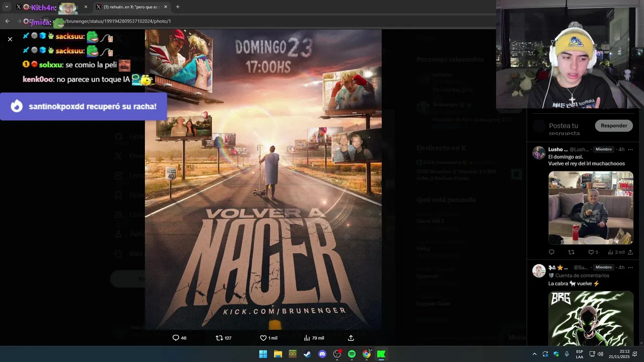
Task: Like Lusho's reply showing 5 likes
Action: pos(593,252)
